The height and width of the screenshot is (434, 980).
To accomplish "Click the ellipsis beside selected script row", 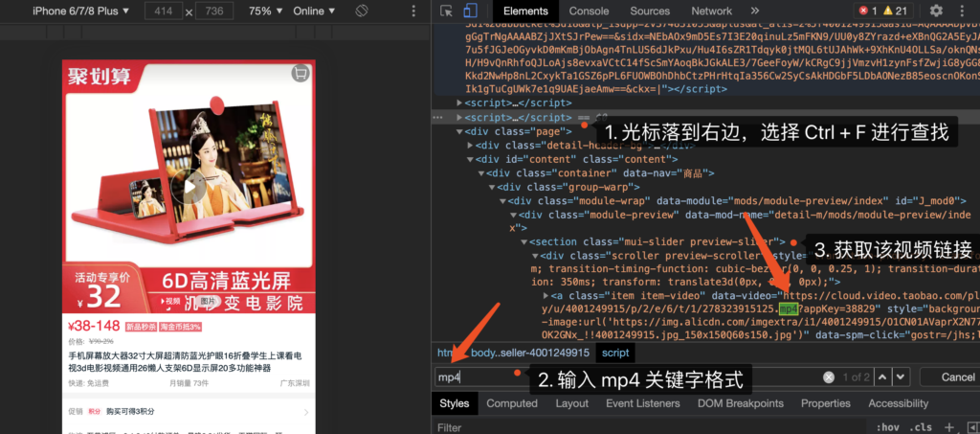I will tap(437, 117).
